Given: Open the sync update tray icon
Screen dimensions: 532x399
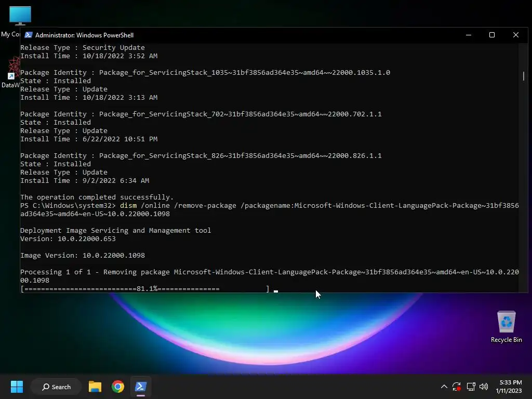Looking at the screenshot, I should 457,387.
